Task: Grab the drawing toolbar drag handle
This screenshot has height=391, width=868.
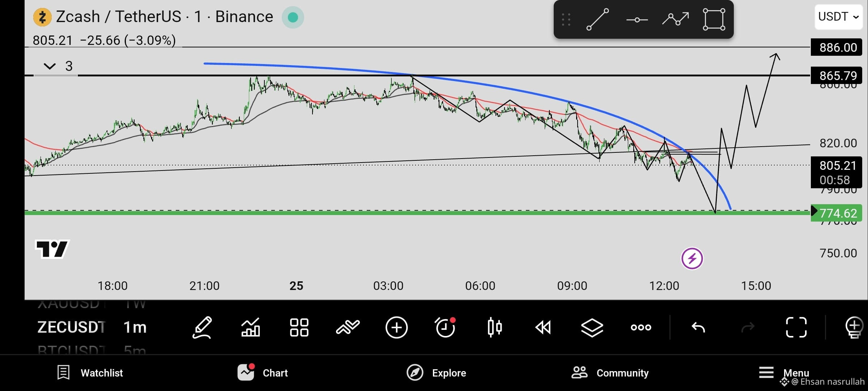Action: [566, 20]
